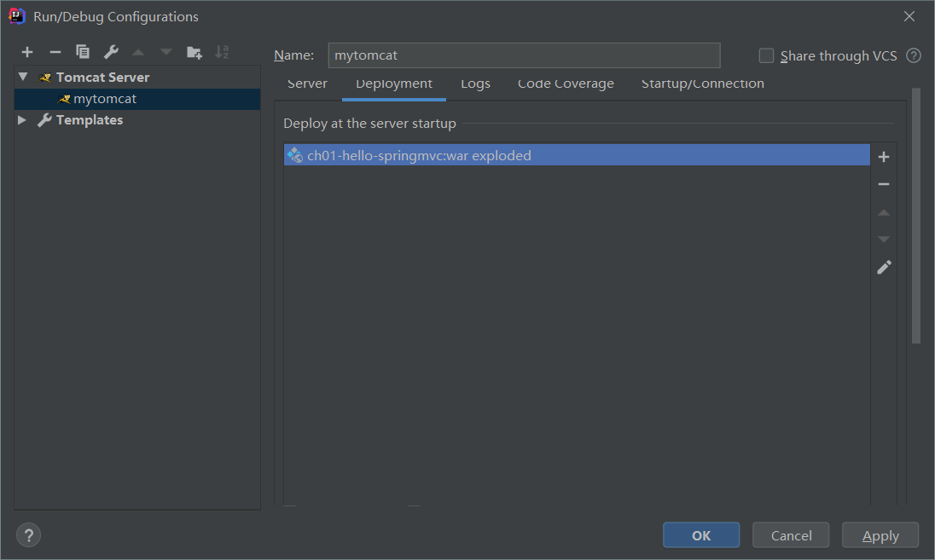Create a new configuration folder
The width and height of the screenshot is (935, 560).
click(x=195, y=53)
